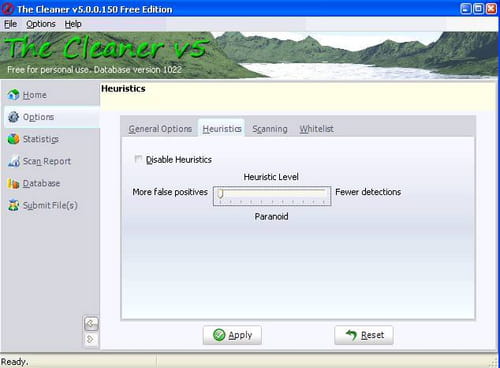
Task: Click The Cleaner app icon in title bar
Action: 7,9
